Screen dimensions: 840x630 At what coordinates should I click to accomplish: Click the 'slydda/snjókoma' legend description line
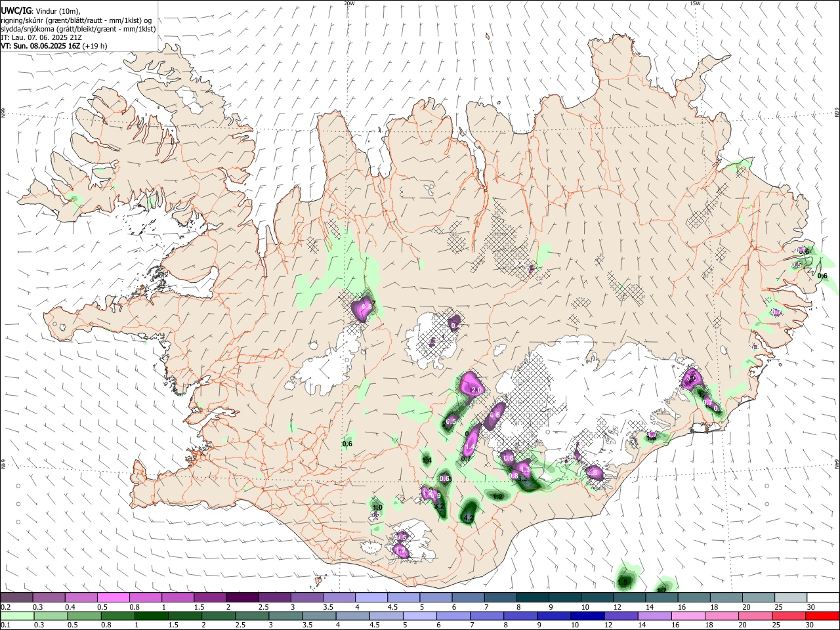pos(78,29)
